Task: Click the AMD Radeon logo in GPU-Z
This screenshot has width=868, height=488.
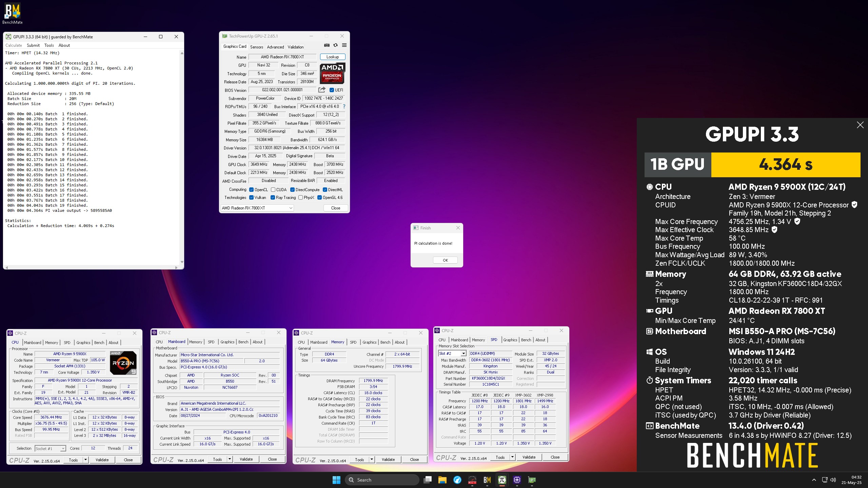Action: pos(332,73)
